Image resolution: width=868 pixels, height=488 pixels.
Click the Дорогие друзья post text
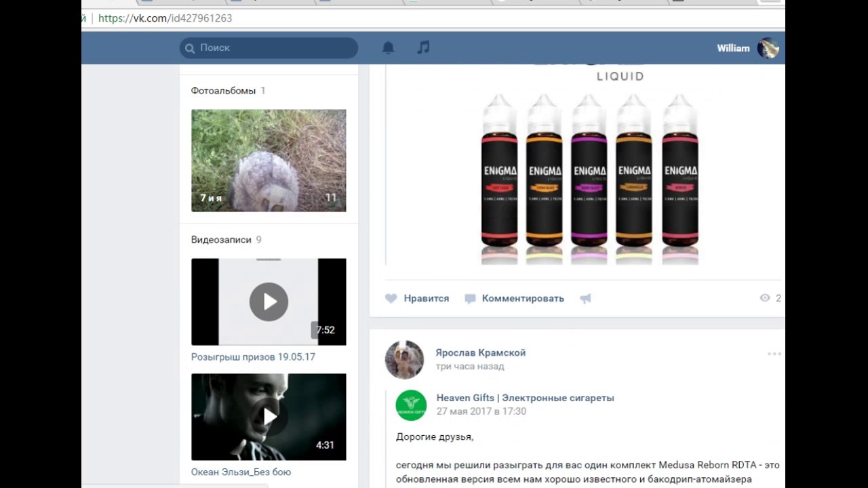tap(435, 437)
